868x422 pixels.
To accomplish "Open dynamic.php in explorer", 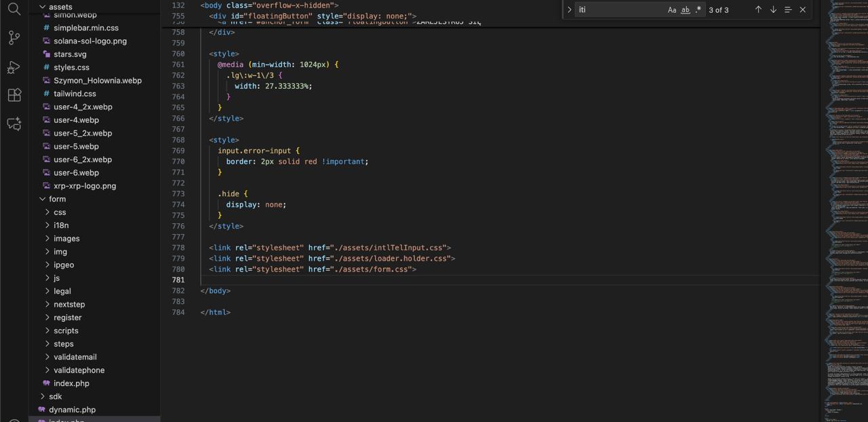I will (72, 410).
